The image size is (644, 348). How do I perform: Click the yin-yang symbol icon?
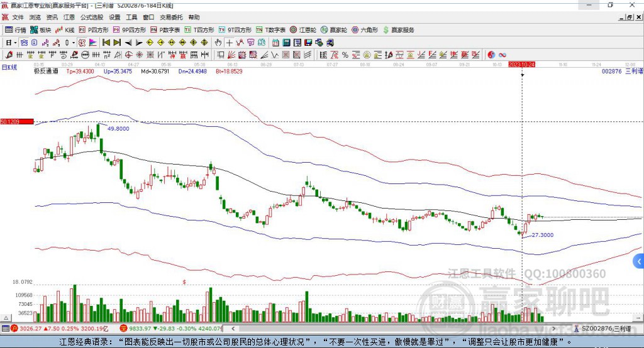click(x=491, y=55)
